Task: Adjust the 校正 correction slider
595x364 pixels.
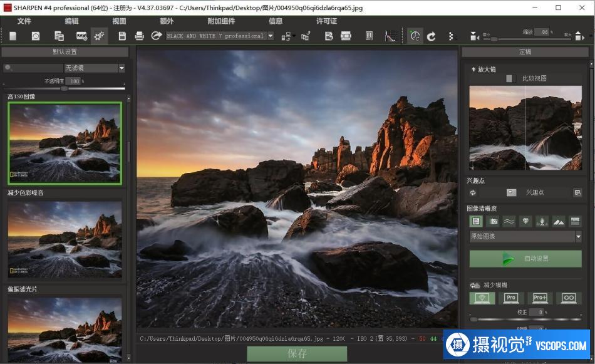Action: pyautogui.click(x=525, y=320)
